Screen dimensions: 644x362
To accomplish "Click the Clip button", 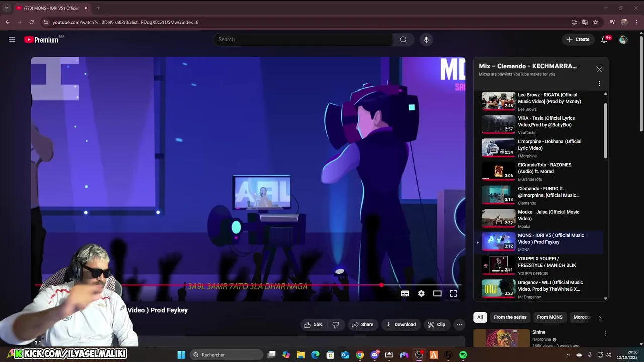I will (x=436, y=325).
